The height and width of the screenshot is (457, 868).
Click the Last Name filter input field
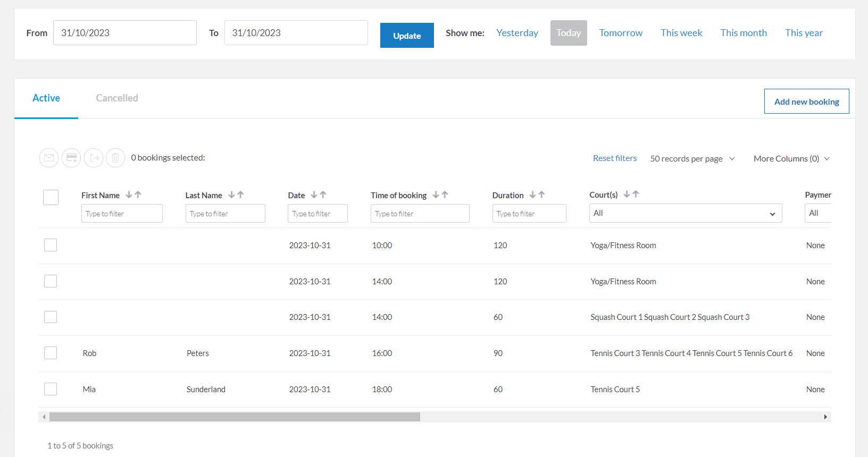click(225, 214)
